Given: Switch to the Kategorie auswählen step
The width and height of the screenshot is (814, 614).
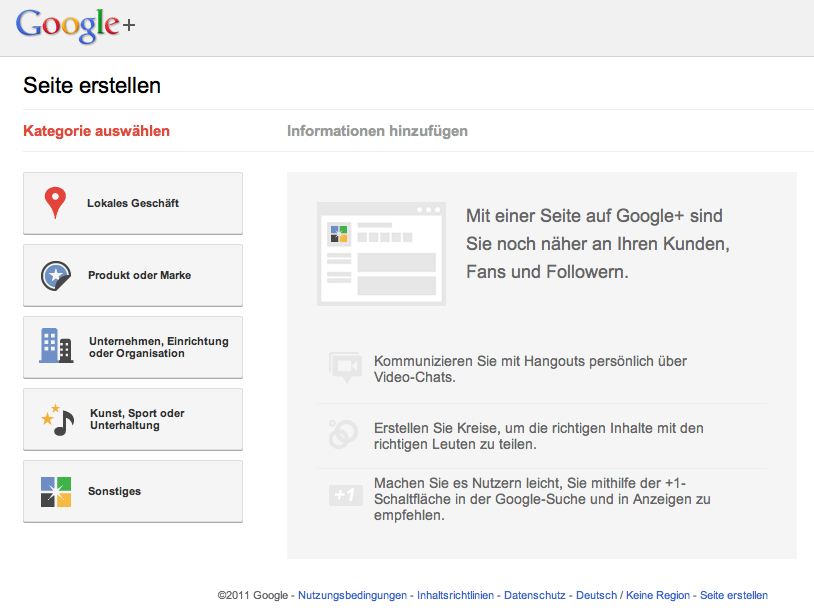Looking at the screenshot, I should (x=97, y=131).
